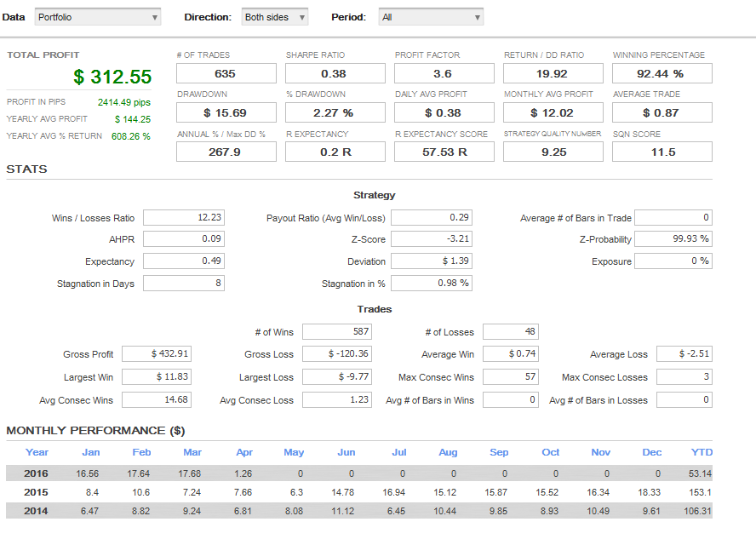Select R Expectancy box 0.2 R
This screenshot has height=539, width=756.
335,152
